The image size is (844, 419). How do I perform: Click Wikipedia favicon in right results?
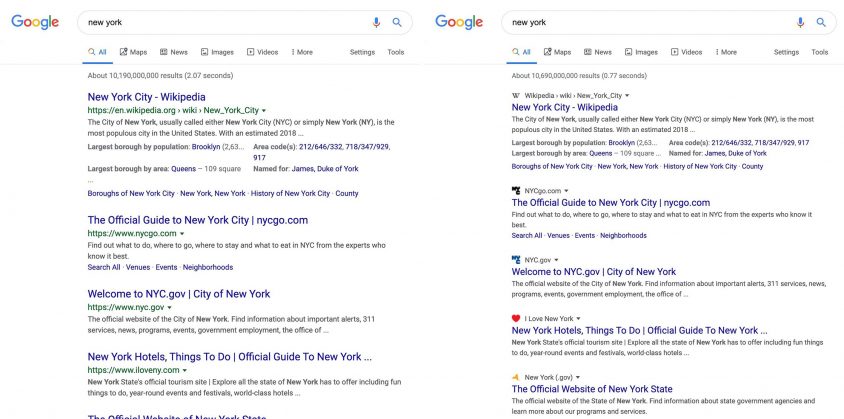(516, 95)
